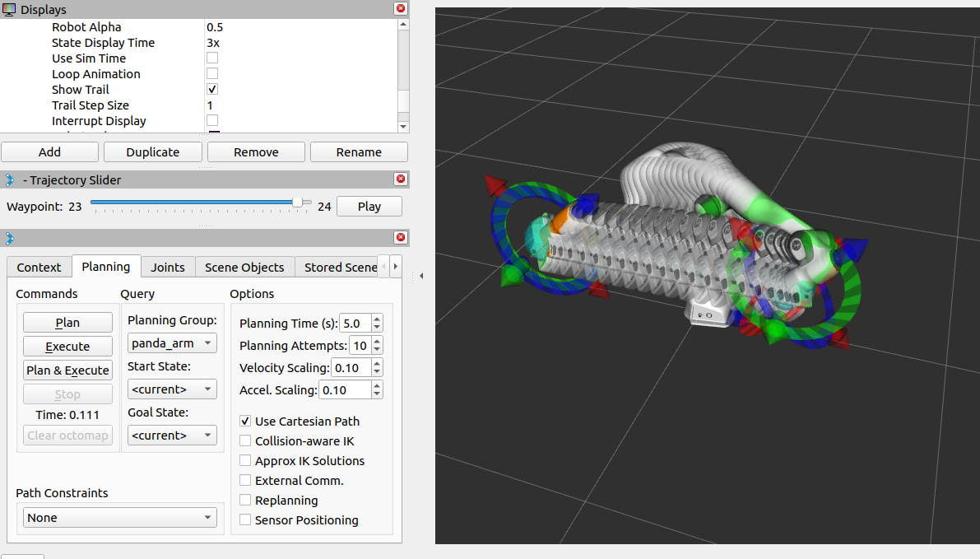Toggle the Use Sim Time checkbox
The width and height of the screenshot is (980, 559).
point(212,58)
